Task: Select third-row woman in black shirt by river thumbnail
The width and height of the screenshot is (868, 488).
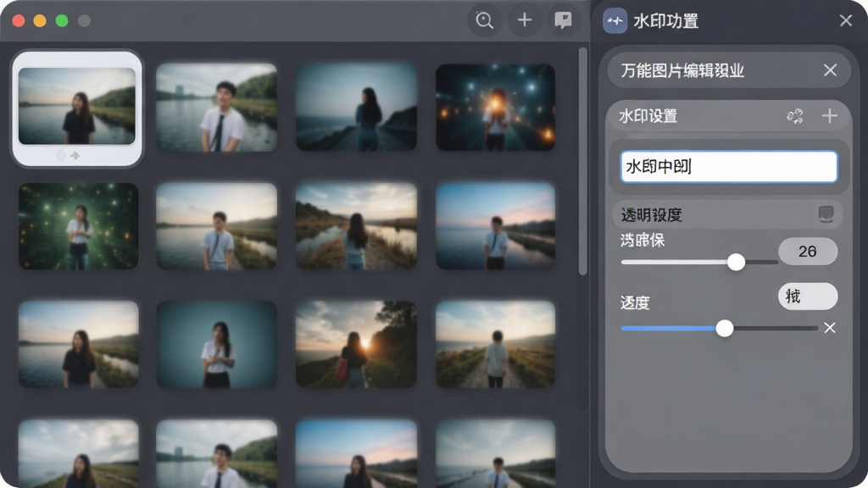Action: [x=78, y=344]
